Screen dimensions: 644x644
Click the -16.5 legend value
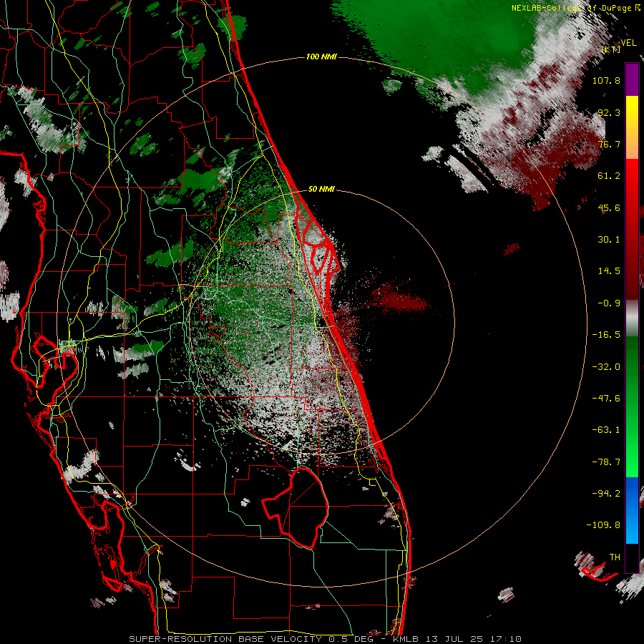point(606,335)
